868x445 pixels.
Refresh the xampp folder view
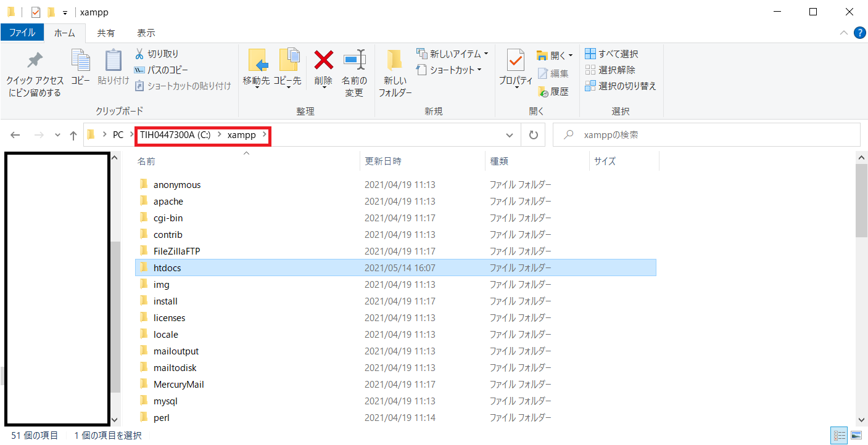[533, 135]
